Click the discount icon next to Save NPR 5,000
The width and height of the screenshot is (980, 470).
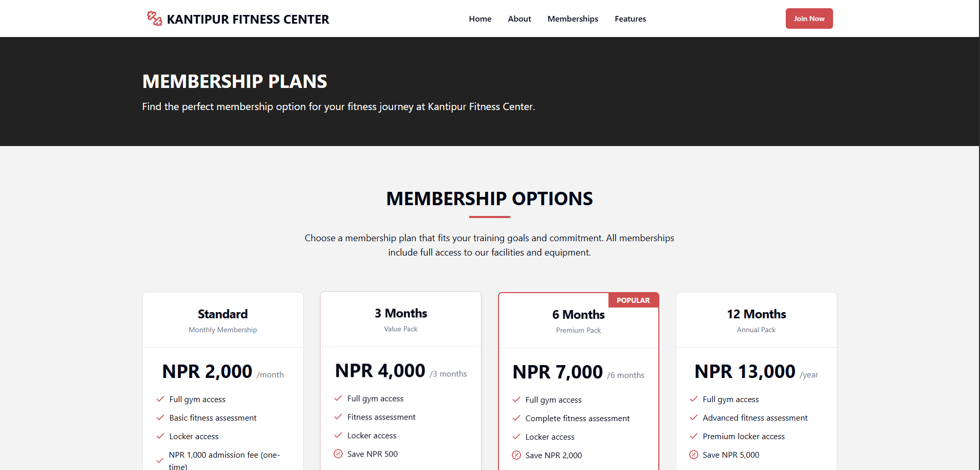pyautogui.click(x=693, y=455)
